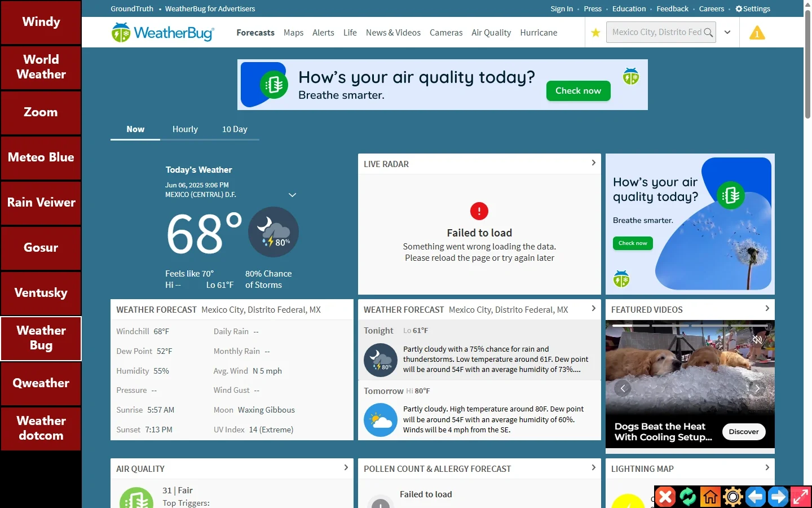This screenshot has width=812, height=508.
Task: Select Weather Bug in the sidebar
Action: pos(41,338)
